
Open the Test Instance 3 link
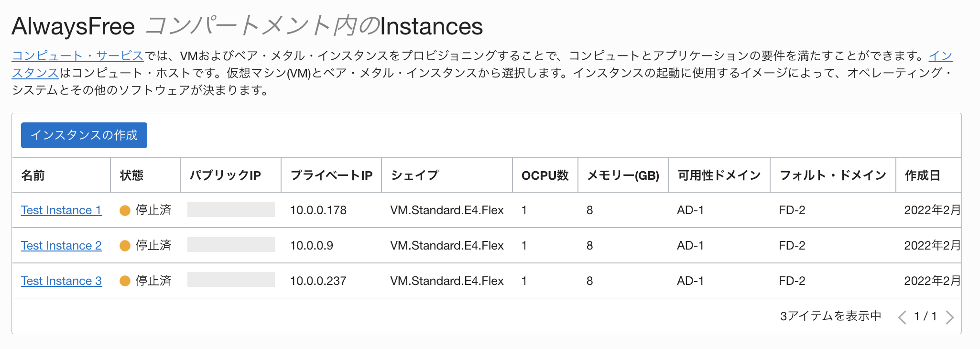pyautogui.click(x=61, y=281)
